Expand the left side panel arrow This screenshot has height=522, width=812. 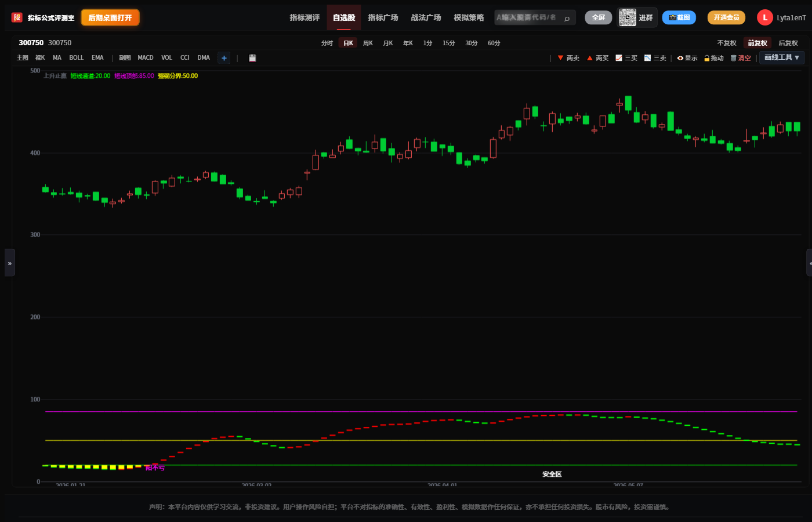coord(10,263)
